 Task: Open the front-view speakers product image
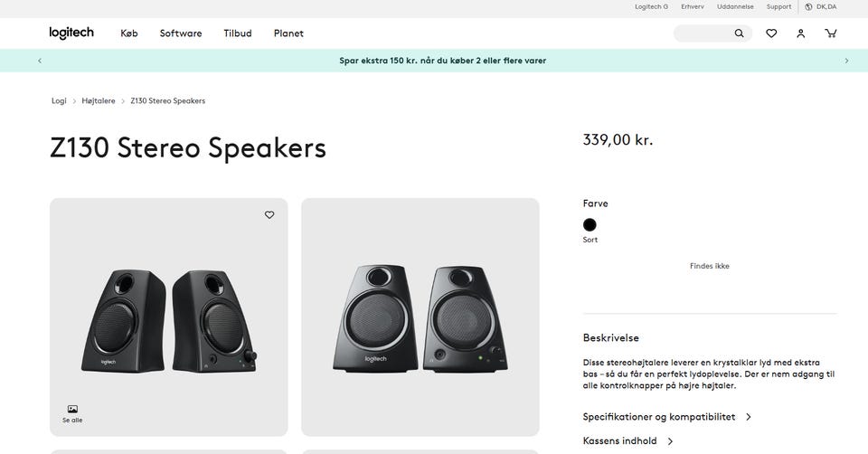pyautogui.click(x=420, y=317)
